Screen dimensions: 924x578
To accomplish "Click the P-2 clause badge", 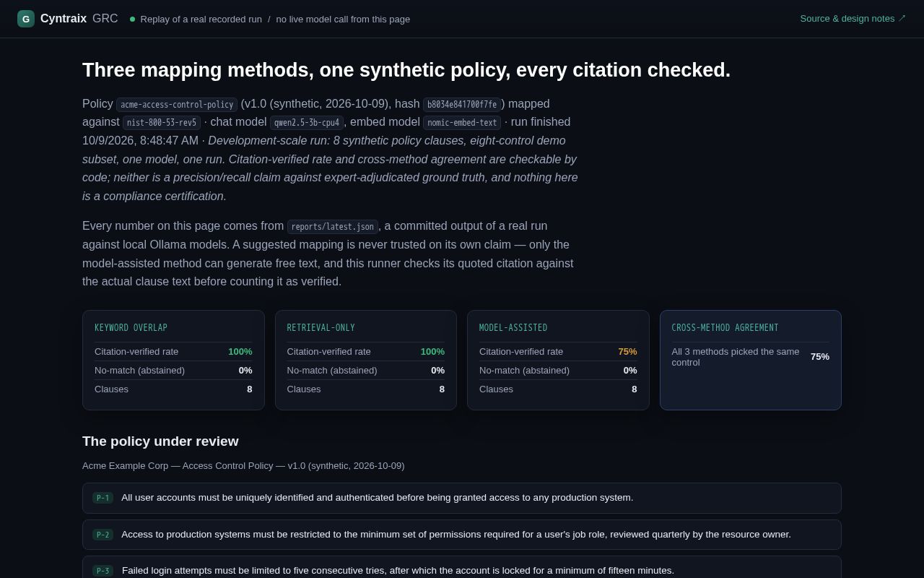I will tap(103, 535).
